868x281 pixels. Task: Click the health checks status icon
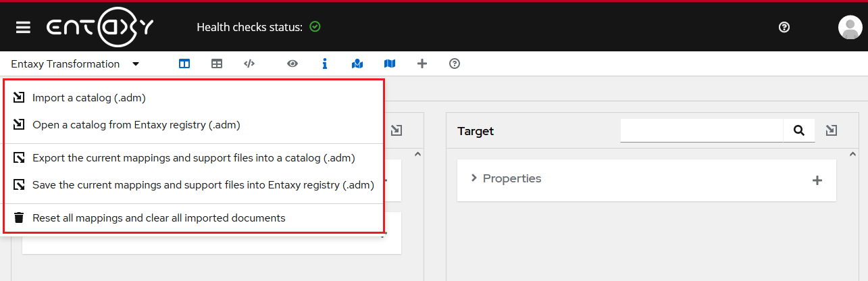click(x=315, y=27)
